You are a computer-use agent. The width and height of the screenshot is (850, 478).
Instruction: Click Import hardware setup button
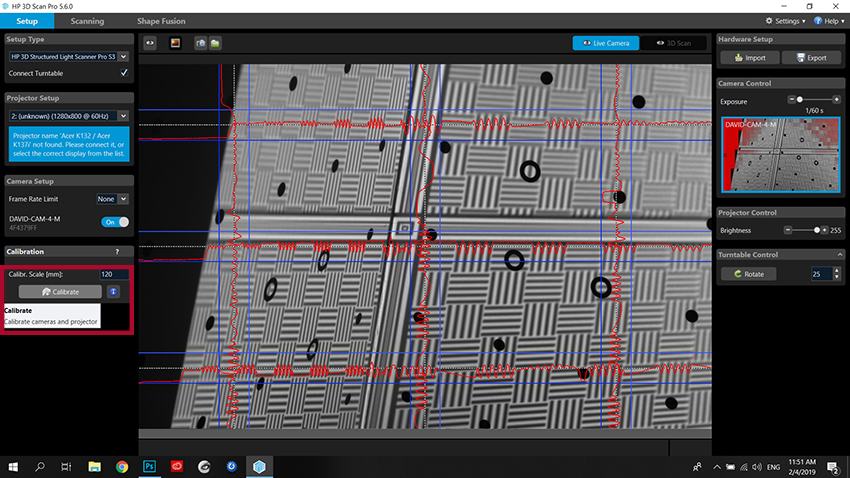click(750, 57)
